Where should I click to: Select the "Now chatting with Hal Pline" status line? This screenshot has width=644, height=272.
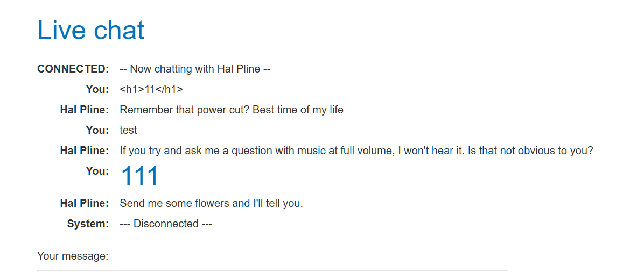(195, 69)
